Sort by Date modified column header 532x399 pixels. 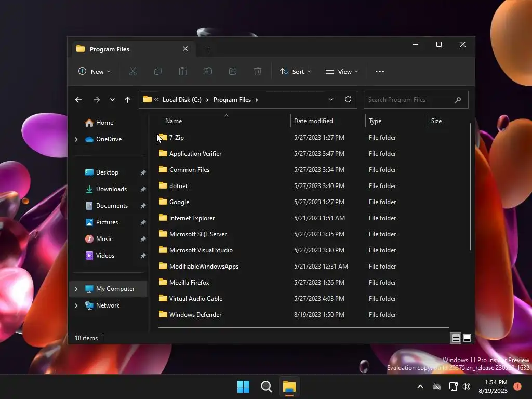(328, 121)
